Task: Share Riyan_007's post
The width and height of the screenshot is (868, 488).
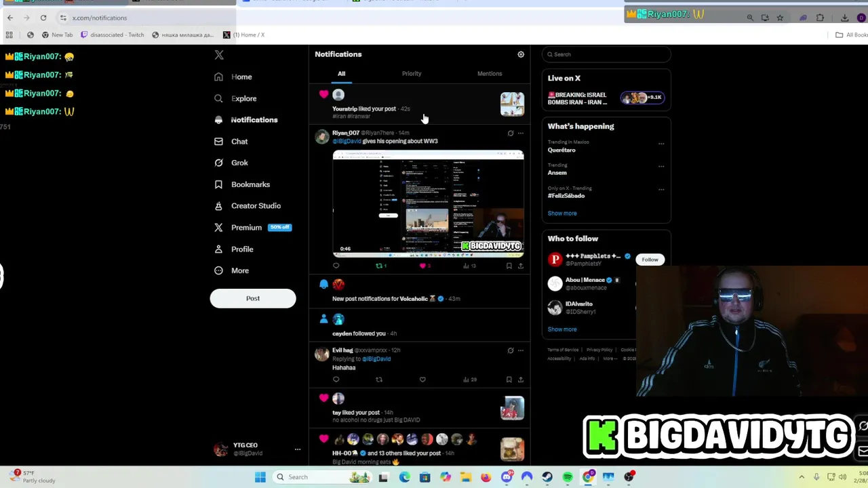Action: tap(521, 266)
